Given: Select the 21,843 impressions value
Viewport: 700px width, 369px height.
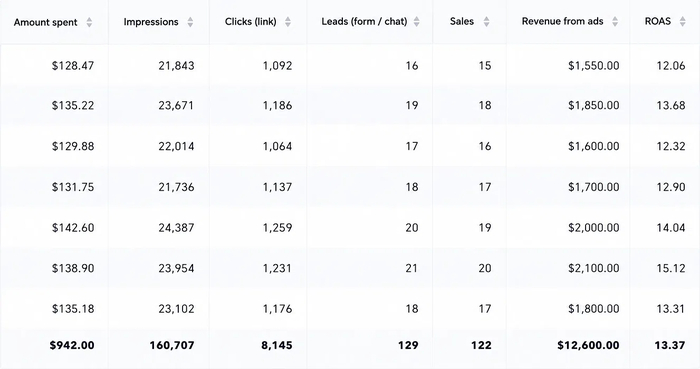Looking at the screenshot, I should [x=176, y=66].
